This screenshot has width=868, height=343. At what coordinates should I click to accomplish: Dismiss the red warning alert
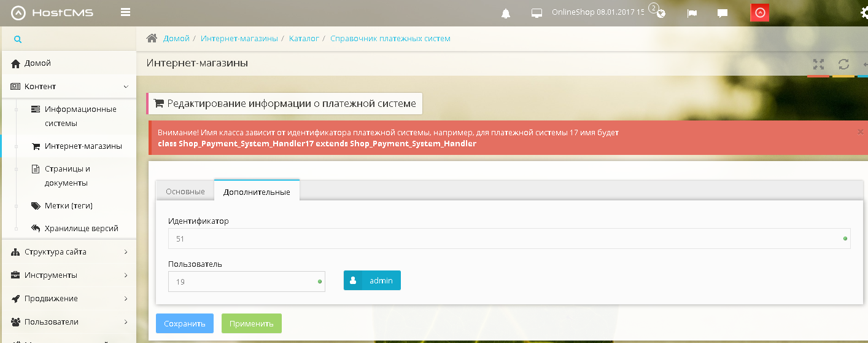(860, 132)
